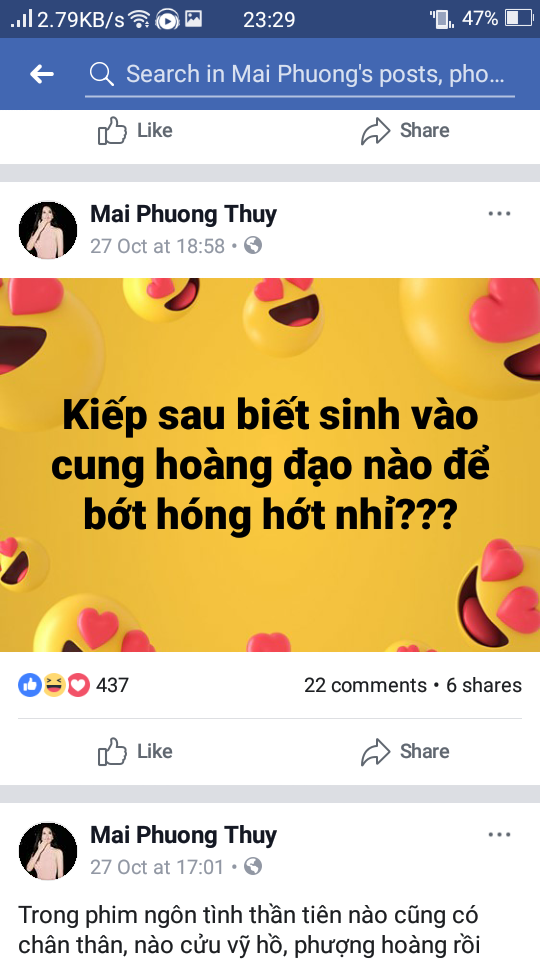This screenshot has width=540, height=960.
Task: Open profile picture on 18:58 post
Action: (x=48, y=230)
